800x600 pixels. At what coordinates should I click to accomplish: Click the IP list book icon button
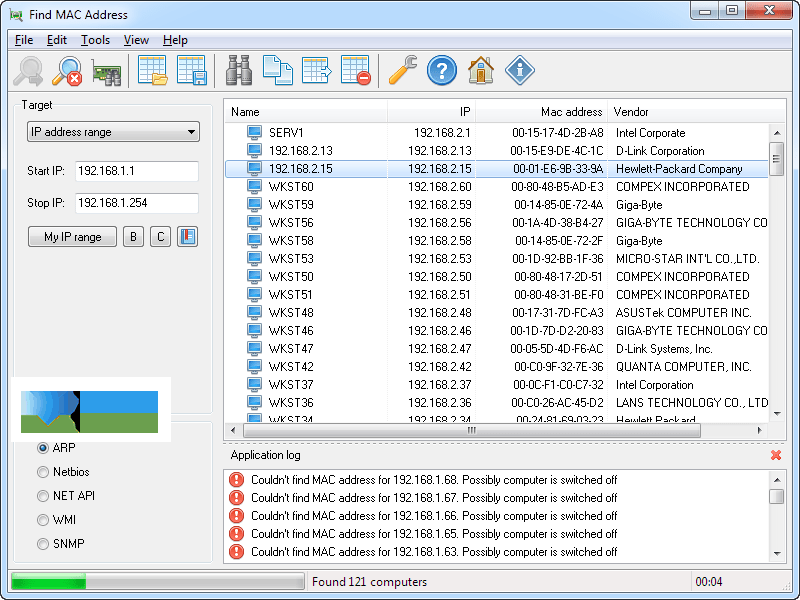[187, 237]
